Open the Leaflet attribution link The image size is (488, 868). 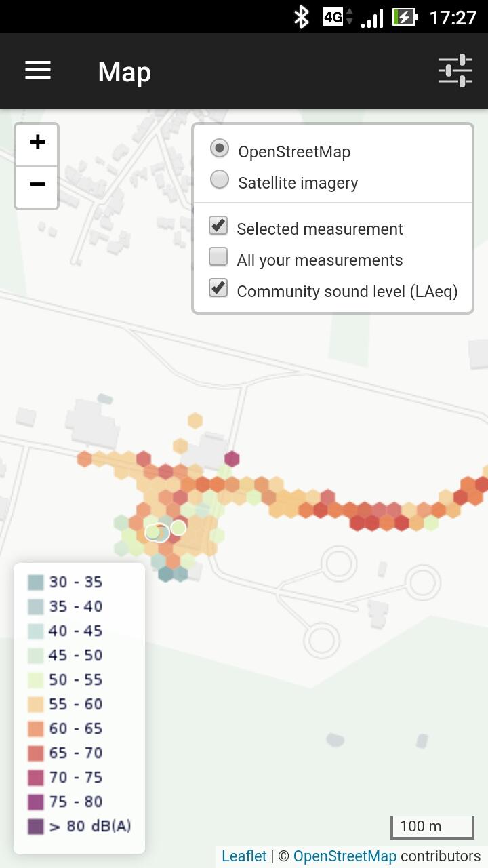click(244, 856)
